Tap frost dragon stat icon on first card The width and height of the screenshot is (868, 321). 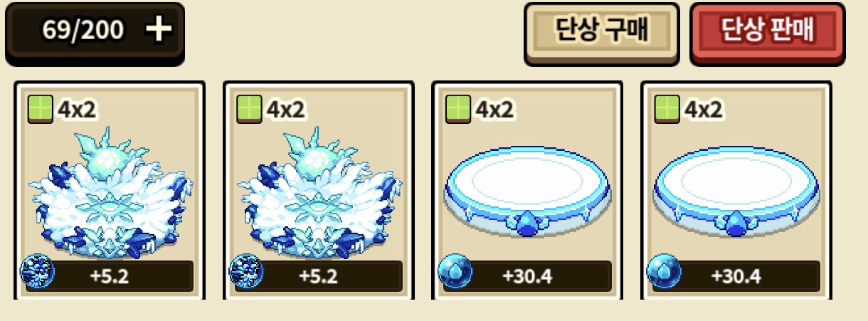tap(37, 273)
